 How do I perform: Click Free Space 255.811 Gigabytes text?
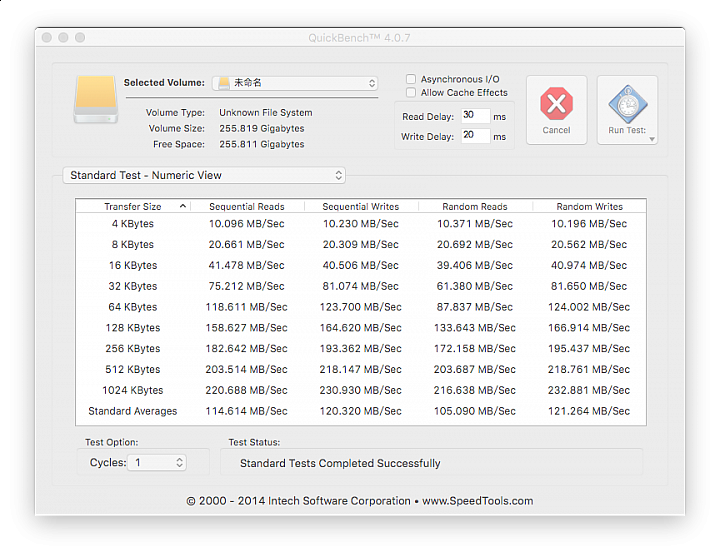pos(262,144)
